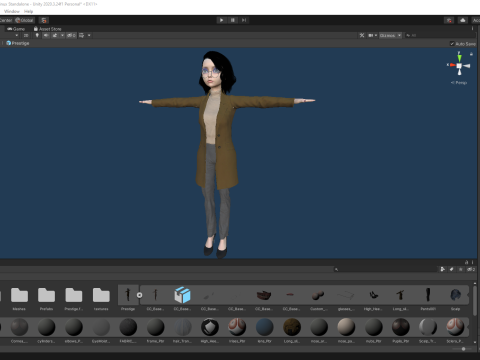Open the Help menu
480x360 pixels.
[29, 11]
